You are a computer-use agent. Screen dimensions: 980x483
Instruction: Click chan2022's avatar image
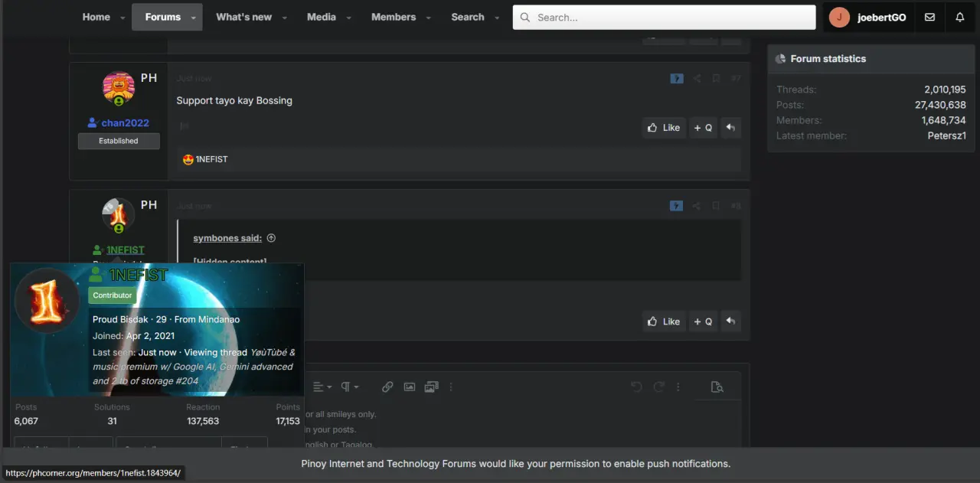pos(119,89)
